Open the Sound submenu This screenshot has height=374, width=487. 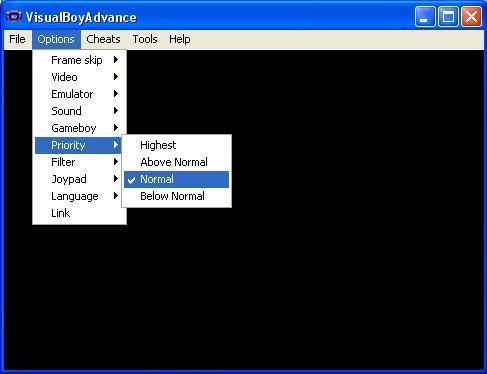(x=79, y=111)
